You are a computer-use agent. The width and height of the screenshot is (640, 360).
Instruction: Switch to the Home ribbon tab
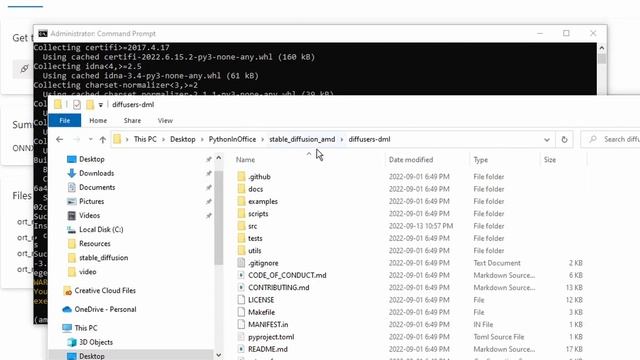tap(98, 120)
